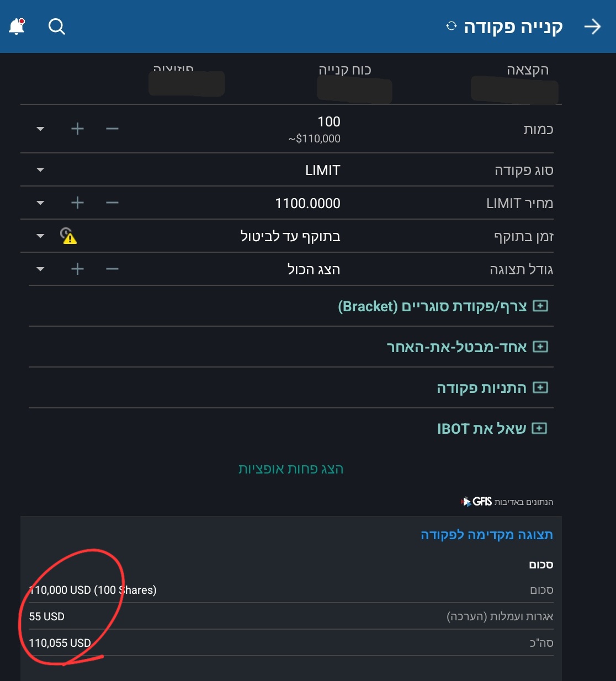This screenshot has width=616, height=681.
Task: Go back using the header arrow
Action: click(592, 26)
